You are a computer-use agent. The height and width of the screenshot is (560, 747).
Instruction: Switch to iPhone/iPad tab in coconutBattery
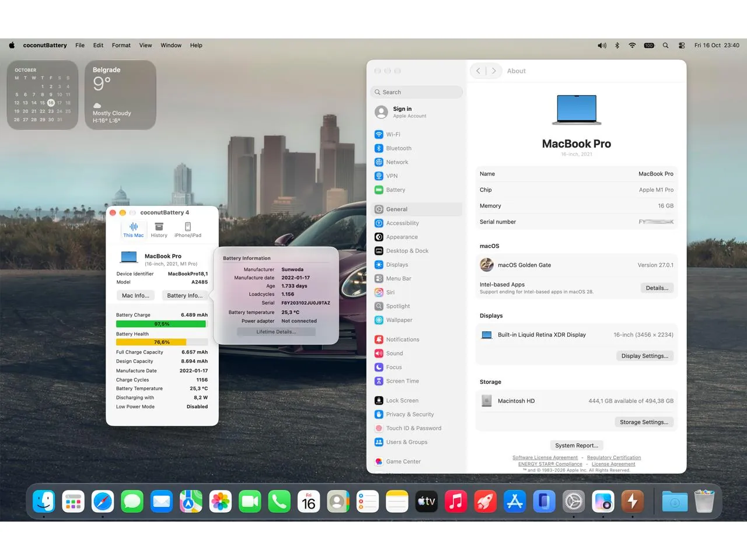[188, 230]
